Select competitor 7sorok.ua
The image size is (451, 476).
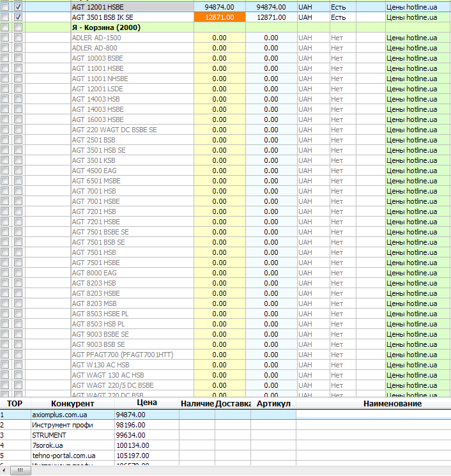48,445
